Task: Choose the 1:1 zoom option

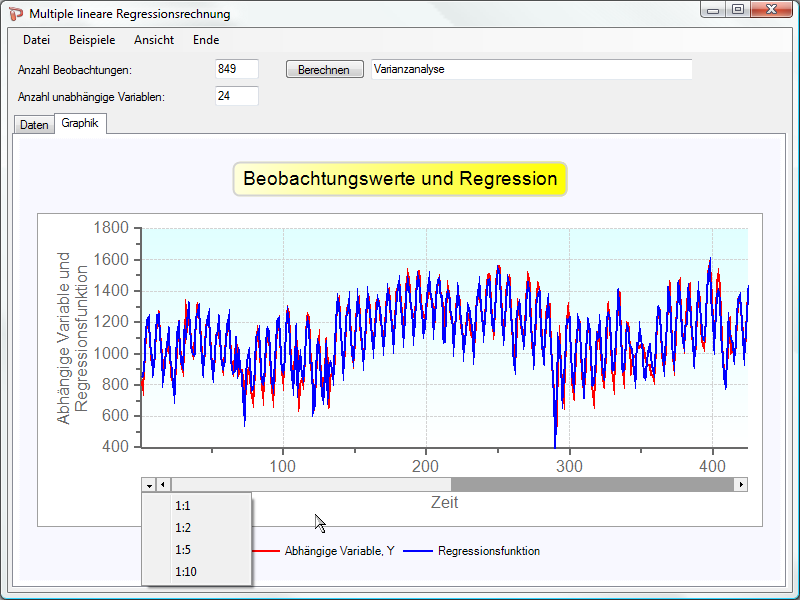Action: (183, 506)
